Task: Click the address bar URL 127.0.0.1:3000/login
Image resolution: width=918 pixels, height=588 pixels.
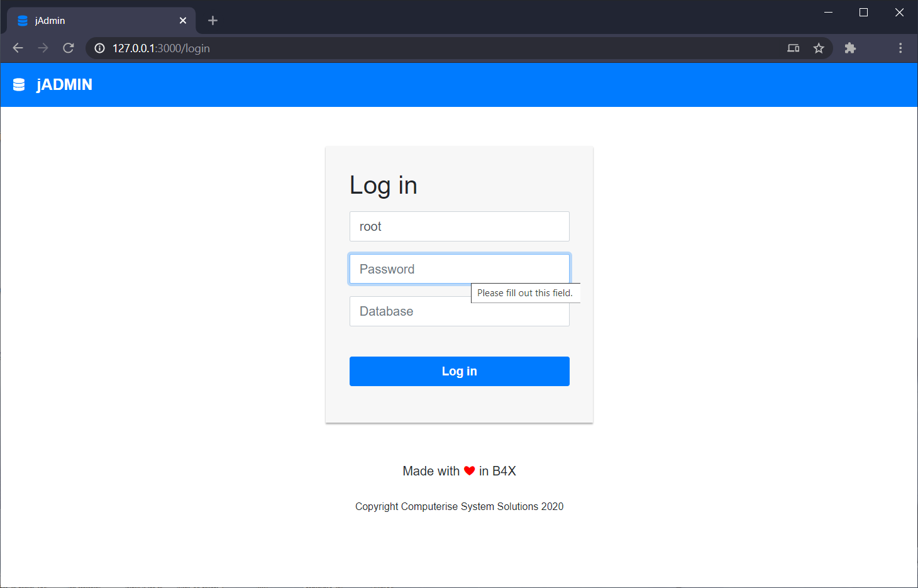Action: [161, 48]
